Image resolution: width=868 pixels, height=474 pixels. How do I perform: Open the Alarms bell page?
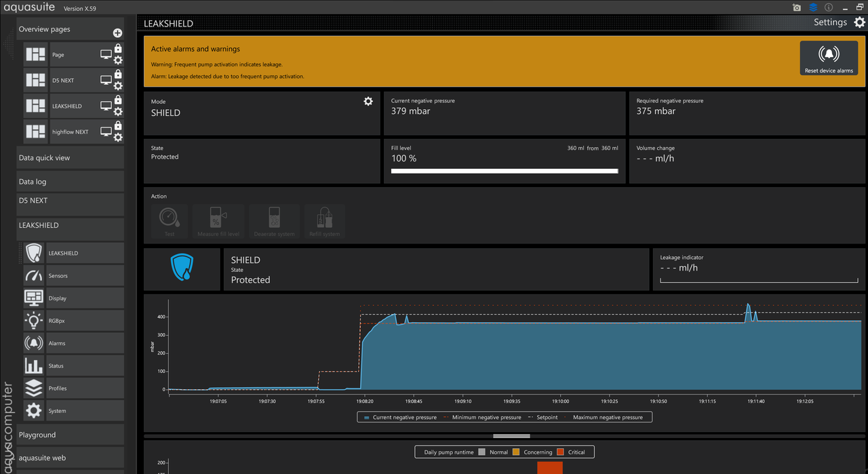coord(74,343)
